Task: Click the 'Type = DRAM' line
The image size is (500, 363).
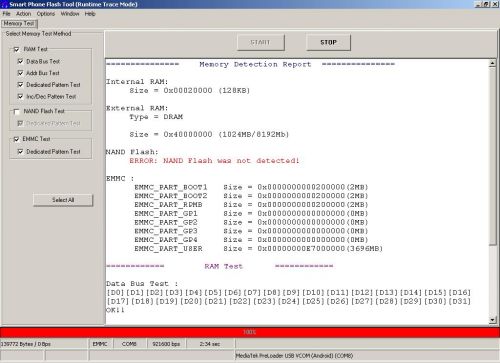Action: pos(156,117)
